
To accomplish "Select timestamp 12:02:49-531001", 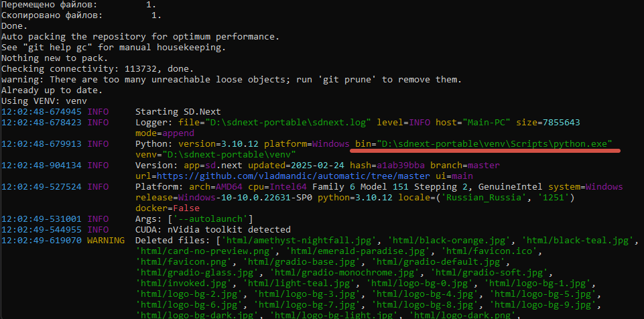I will click(41, 219).
